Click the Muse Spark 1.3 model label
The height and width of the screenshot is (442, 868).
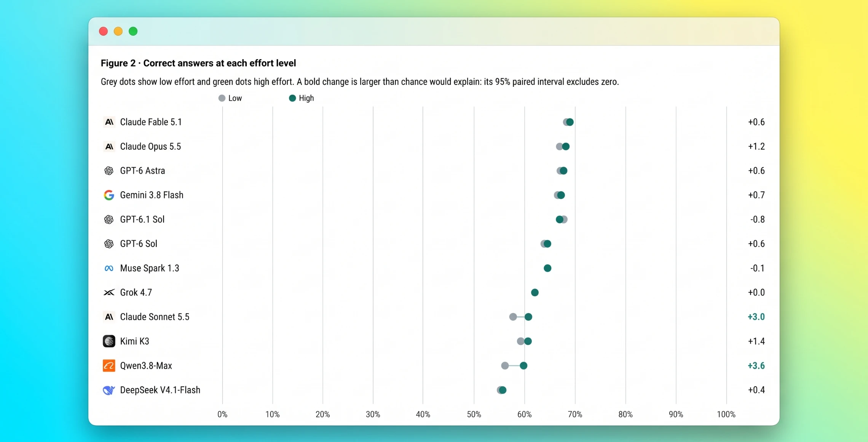[x=150, y=268]
